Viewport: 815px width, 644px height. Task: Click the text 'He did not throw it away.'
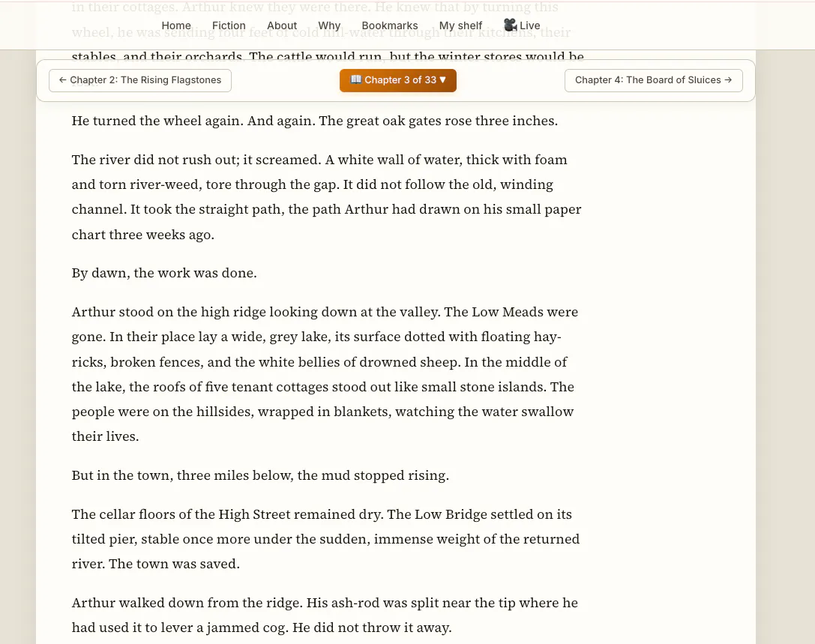[372, 628]
